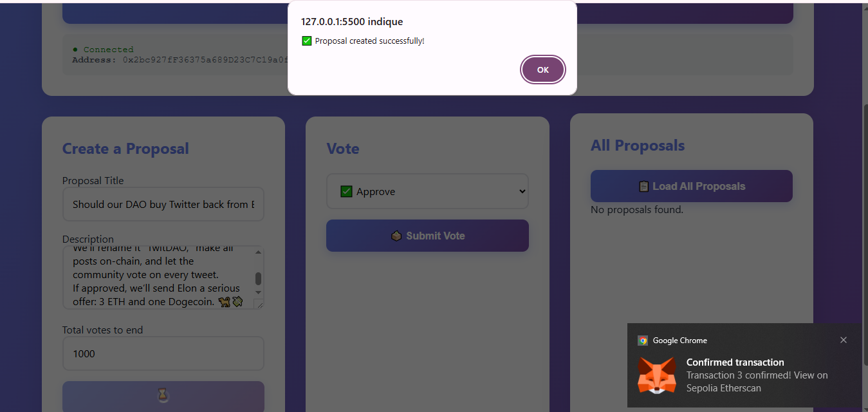
Task: Open the vote choice dropdown showing Approve
Action: (427, 191)
